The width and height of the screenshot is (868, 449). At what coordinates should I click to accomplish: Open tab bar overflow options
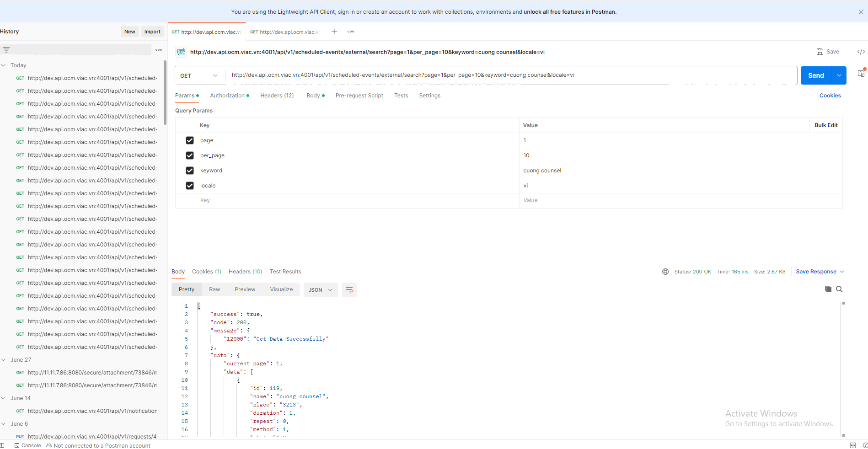coord(351,32)
